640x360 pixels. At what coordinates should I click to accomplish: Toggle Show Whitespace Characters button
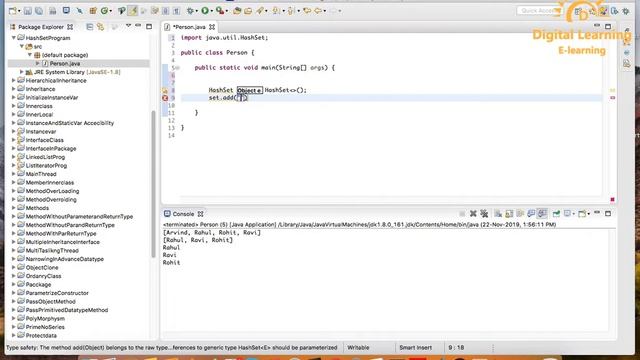(176, 11)
